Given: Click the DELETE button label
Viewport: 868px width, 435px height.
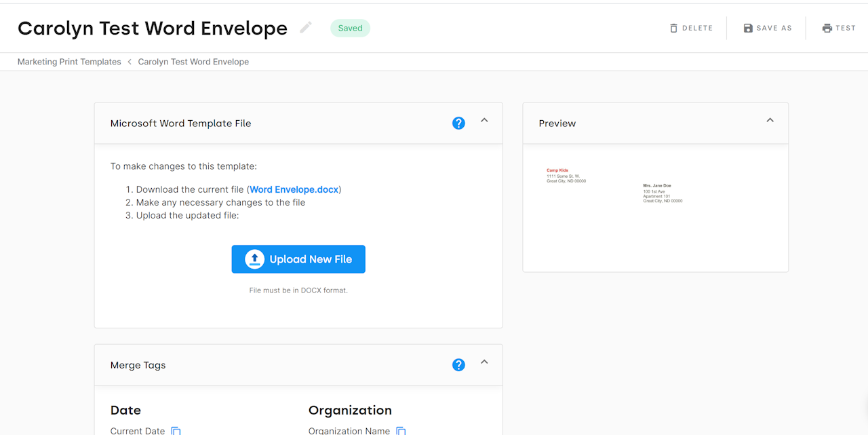Looking at the screenshot, I should click(x=697, y=29).
